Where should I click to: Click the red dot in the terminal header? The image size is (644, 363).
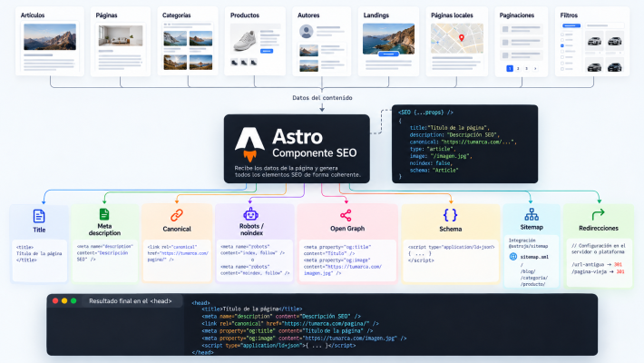click(55, 301)
